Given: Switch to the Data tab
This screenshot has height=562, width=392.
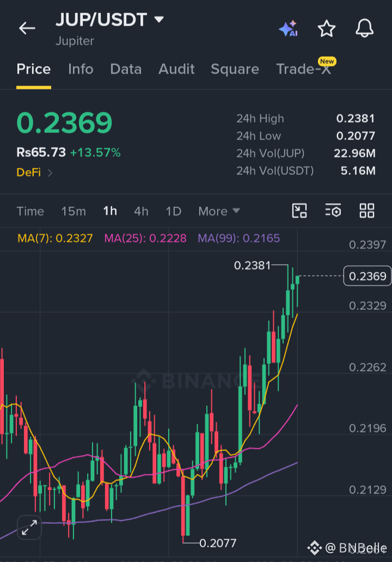Looking at the screenshot, I should coord(126,69).
